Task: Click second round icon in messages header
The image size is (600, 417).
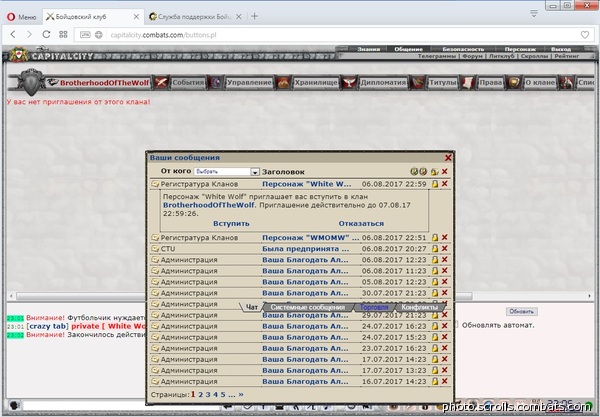Action: [423, 172]
